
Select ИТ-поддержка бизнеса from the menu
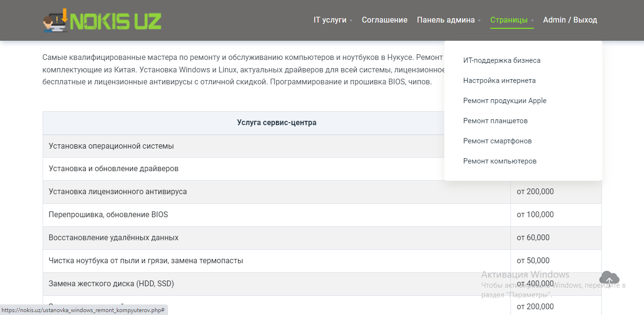(x=502, y=60)
